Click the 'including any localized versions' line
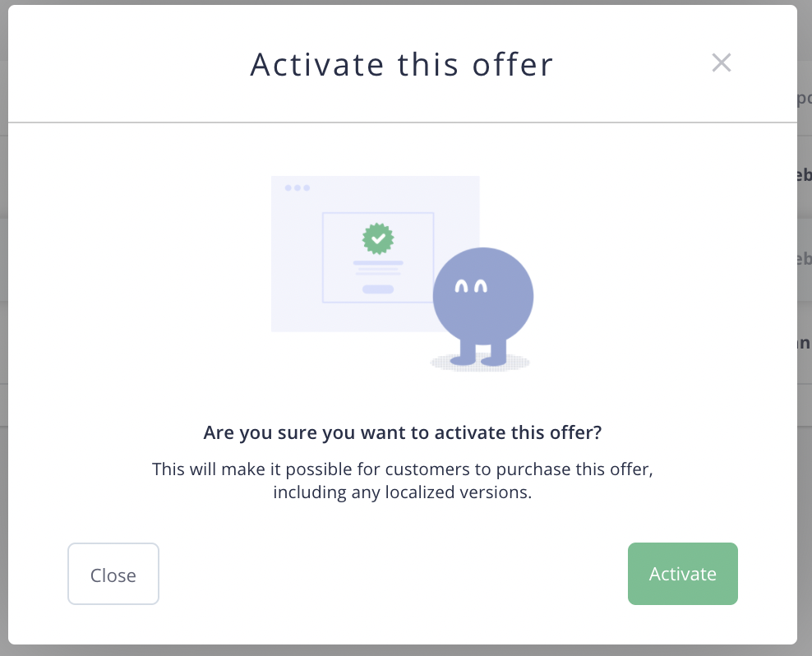Viewport: 812px width, 656px height. (403, 492)
